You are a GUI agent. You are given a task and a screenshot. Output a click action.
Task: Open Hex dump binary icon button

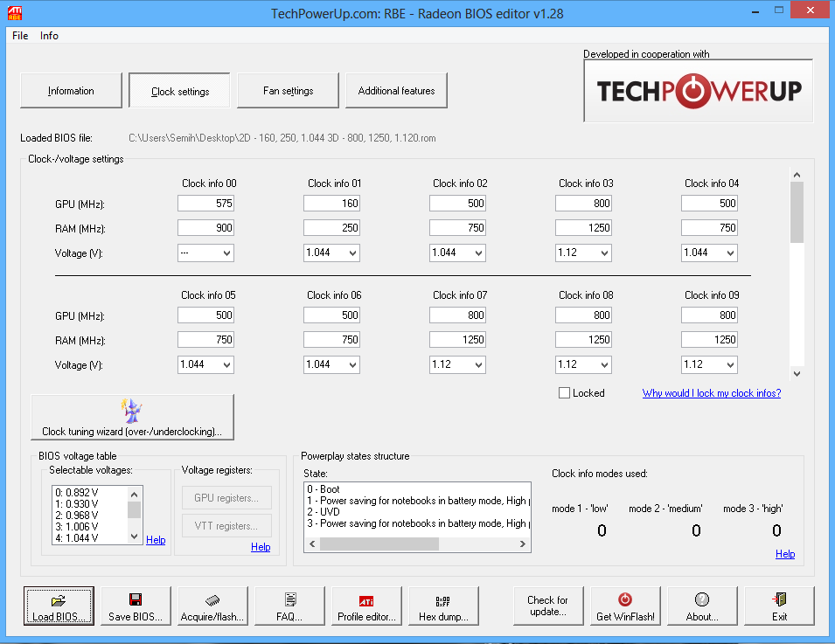click(443, 606)
